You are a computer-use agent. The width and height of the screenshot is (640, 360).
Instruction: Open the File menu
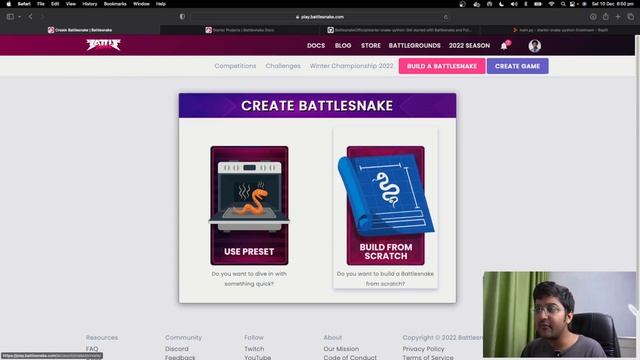click(41, 4)
